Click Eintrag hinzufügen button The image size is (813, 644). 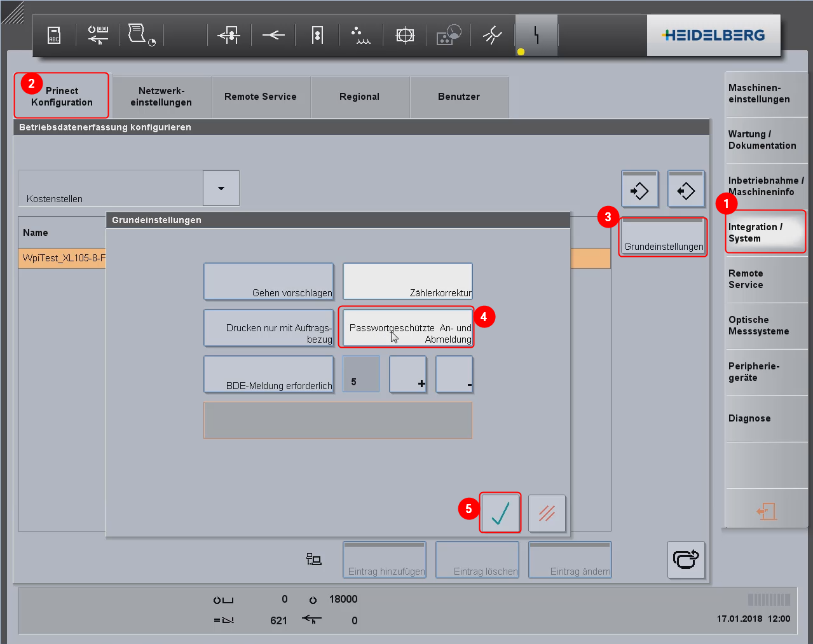point(385,559)
